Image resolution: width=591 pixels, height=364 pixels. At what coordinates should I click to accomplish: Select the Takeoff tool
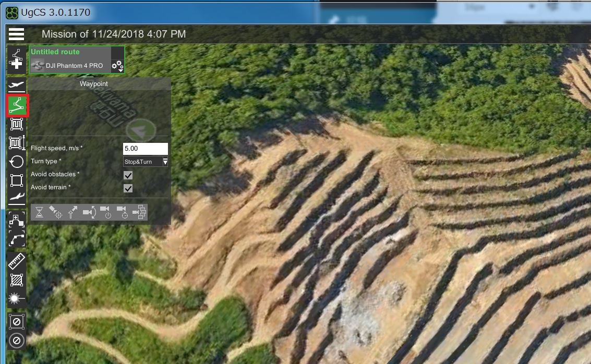(x=17, y=85)
